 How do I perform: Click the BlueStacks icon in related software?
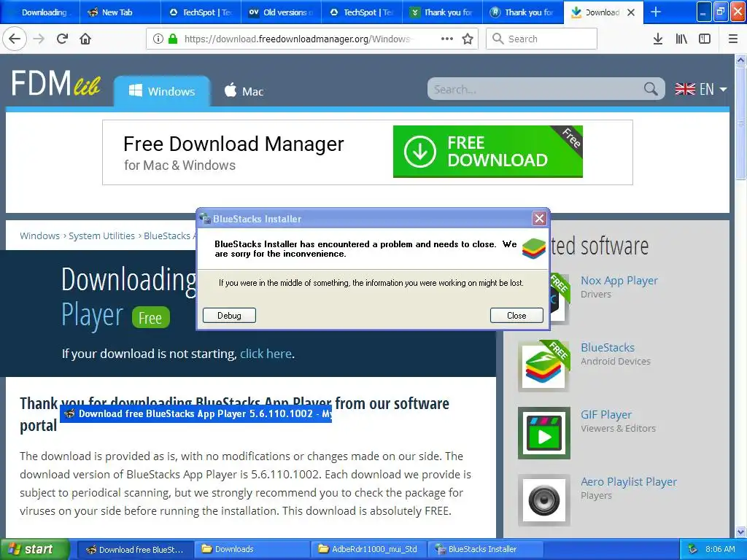pyautogui.click(x=544, y=366)
